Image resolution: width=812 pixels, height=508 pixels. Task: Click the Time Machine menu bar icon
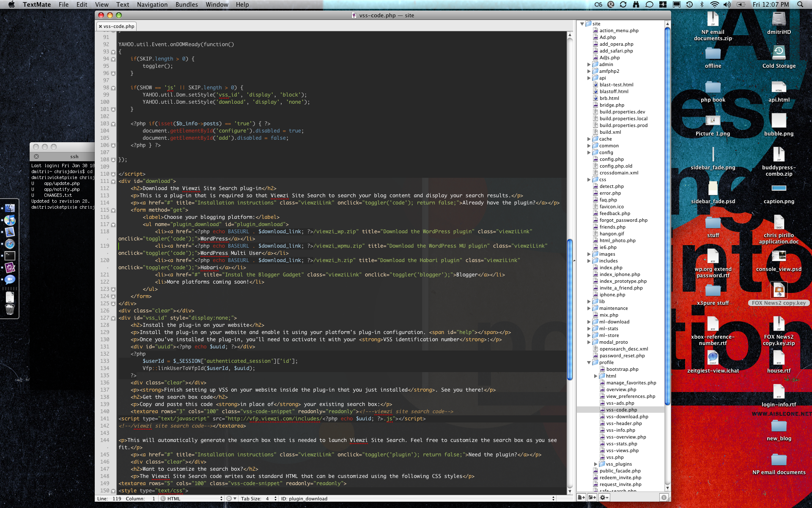click(x=689, y=5)
